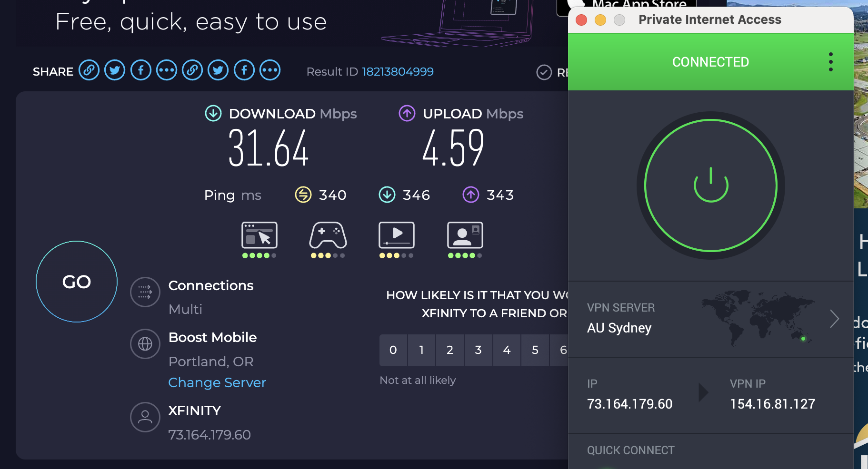Select the video streaming performance icon
Viewport: 868px width, 469px height.
396,236
